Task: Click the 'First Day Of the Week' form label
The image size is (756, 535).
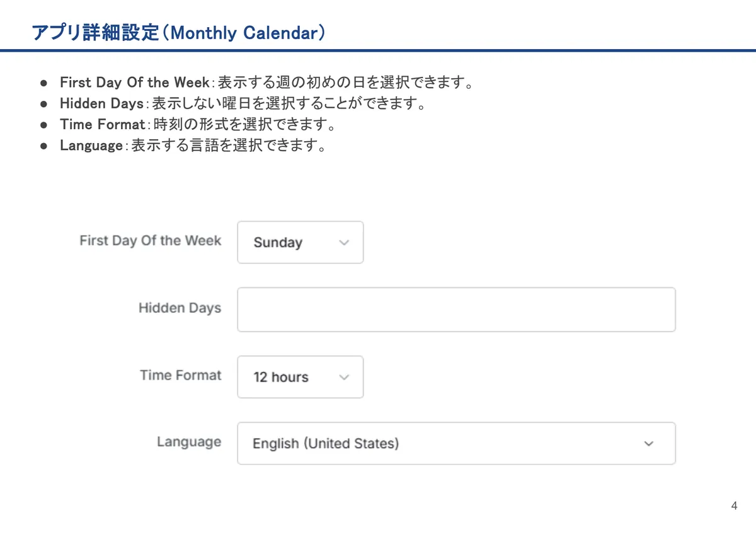Action: [151, 241]
